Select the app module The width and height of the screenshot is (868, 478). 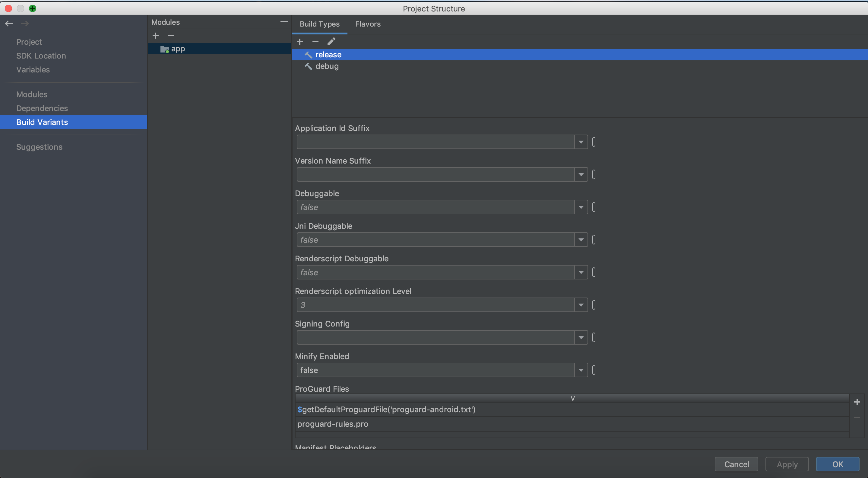pyautogui.click(x=178, y=49)
